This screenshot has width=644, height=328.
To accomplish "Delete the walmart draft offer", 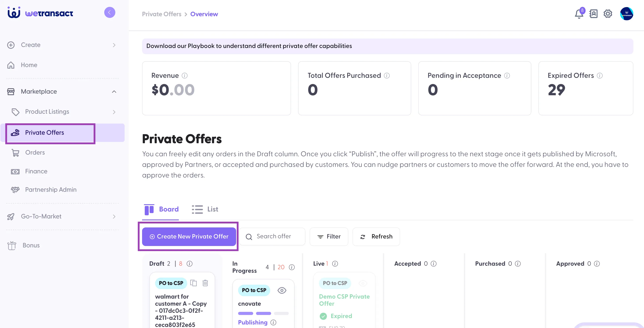I will pos(205,283).
